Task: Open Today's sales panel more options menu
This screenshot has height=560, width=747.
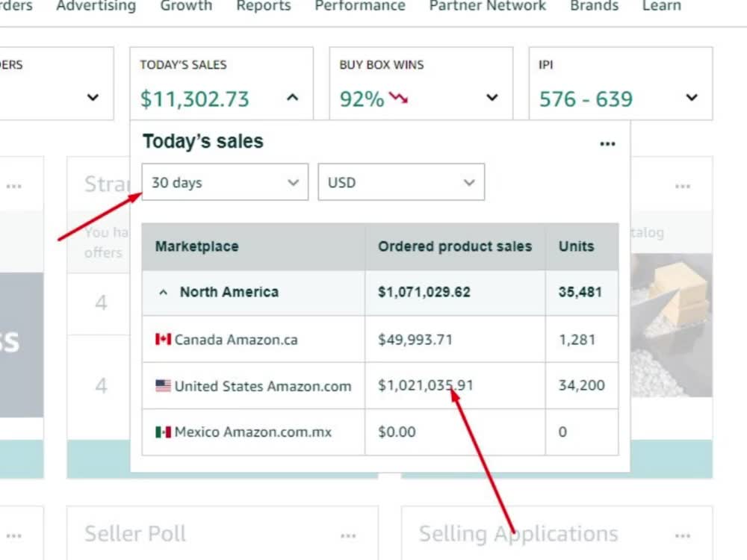Action: pos(607,144)
